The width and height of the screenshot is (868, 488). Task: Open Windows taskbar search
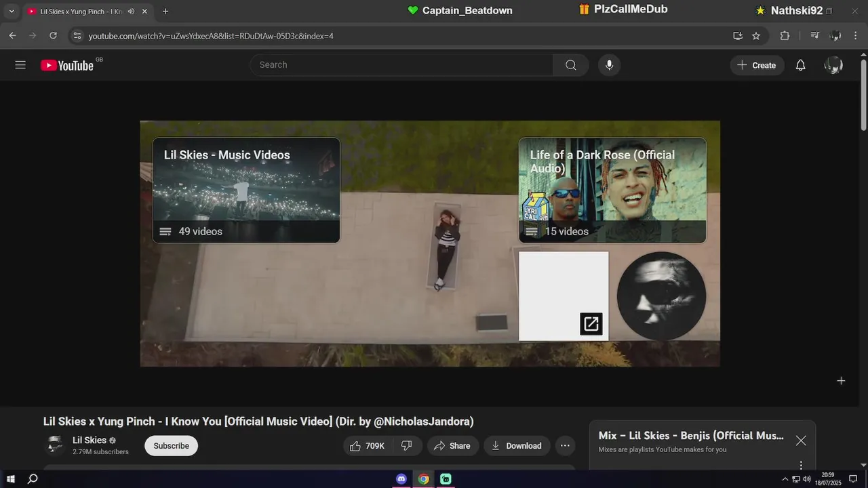point(32,479)
